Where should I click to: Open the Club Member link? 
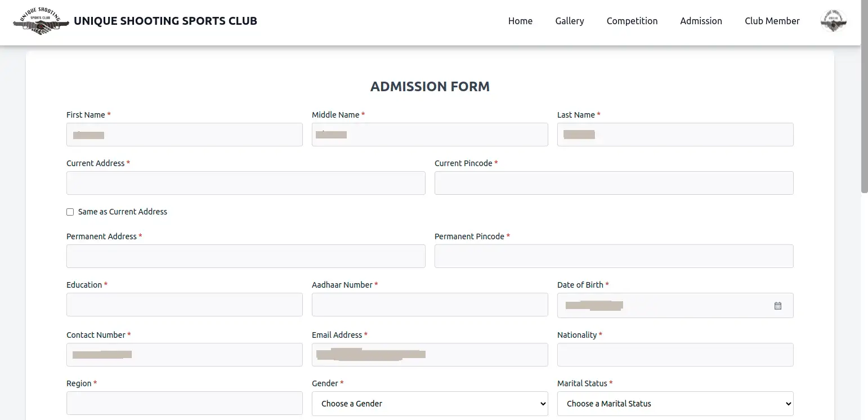pos(772,21)
